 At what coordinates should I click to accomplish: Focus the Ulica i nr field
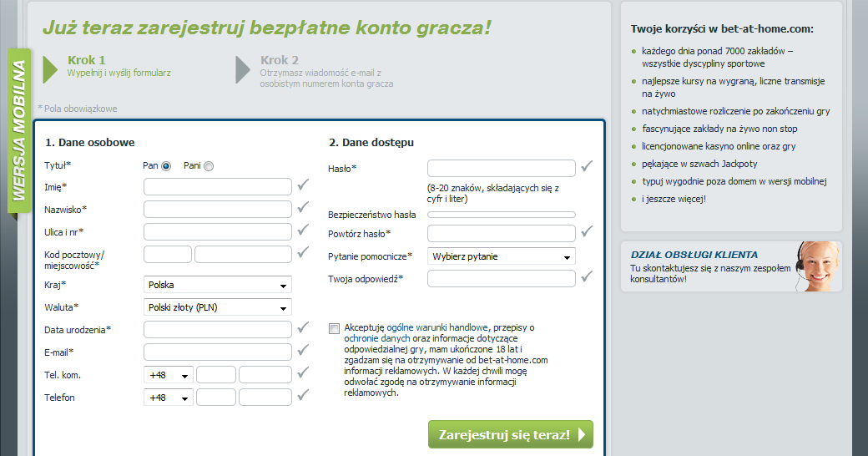point(218,231)
